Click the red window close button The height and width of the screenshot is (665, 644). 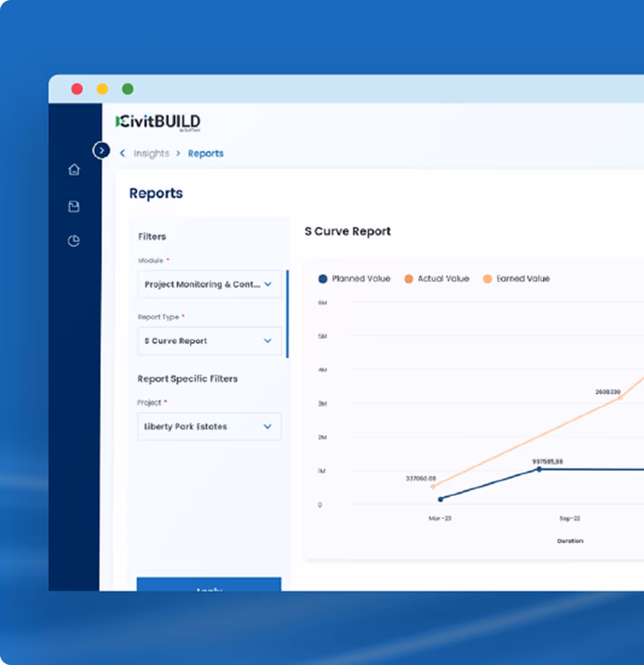click(77, 89)
